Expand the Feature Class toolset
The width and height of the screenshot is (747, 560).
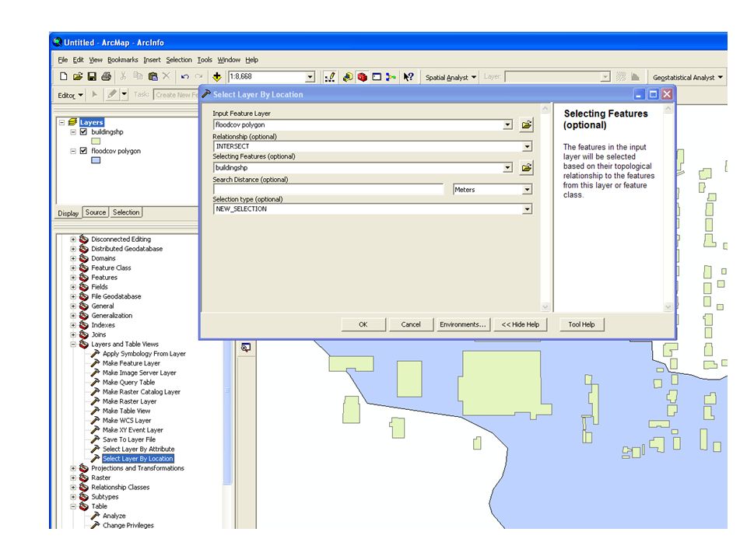73,268
